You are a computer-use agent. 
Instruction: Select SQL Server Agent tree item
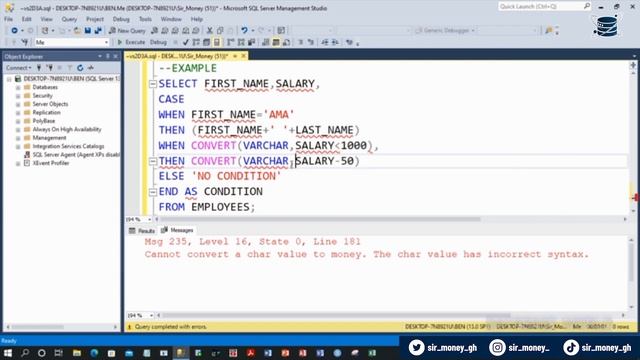coord(76,155)
